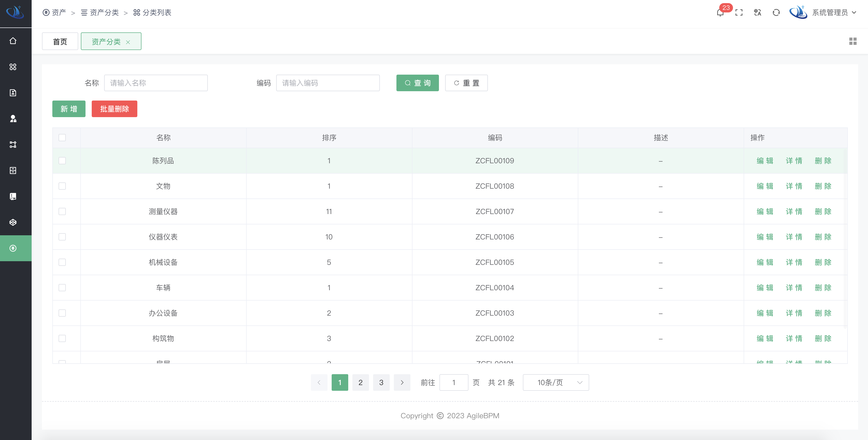Open the cube component icon in sidebar
The height and width of the screenshot is (440, 868).
point(13,222)
